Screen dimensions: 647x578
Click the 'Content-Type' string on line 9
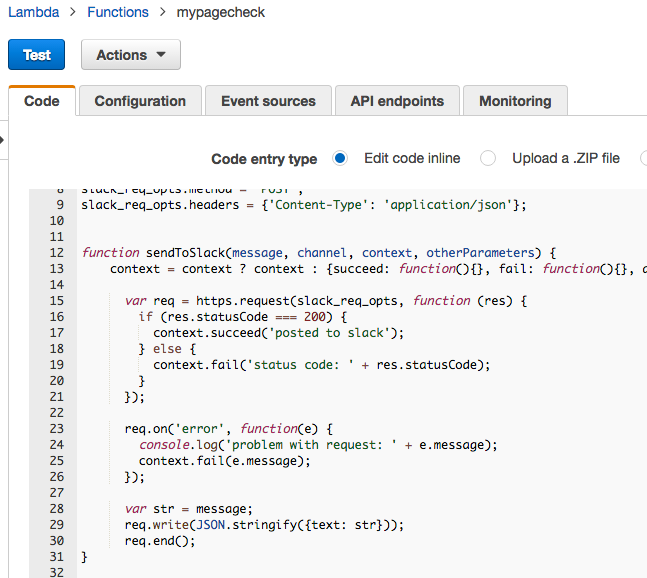(x=318, y=205)
